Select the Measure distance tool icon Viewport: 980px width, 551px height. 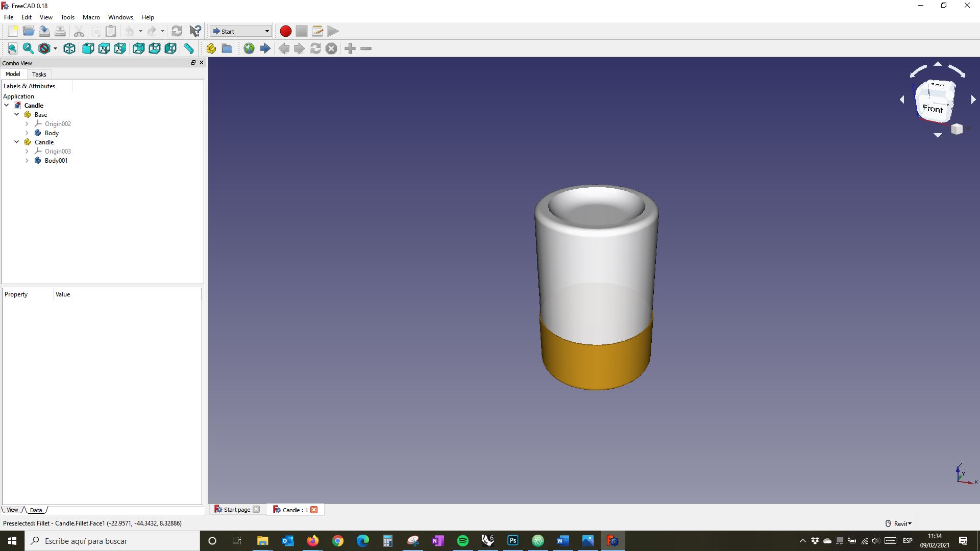(x=188, y=48)
